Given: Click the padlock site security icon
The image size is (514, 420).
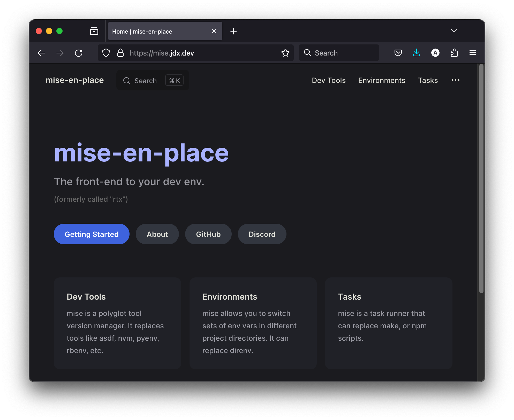Looking at the screenshot, I should pyautogui.click(x=120, y=53).
